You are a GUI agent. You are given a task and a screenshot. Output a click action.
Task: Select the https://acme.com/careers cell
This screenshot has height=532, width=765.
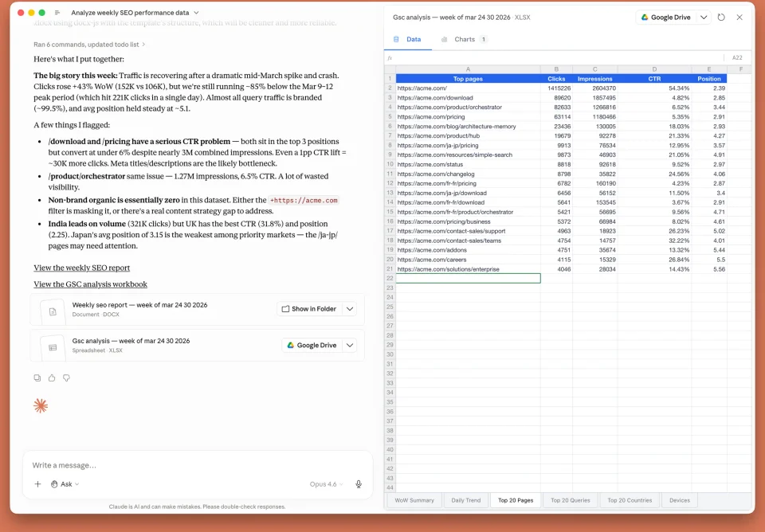point(468,260)
